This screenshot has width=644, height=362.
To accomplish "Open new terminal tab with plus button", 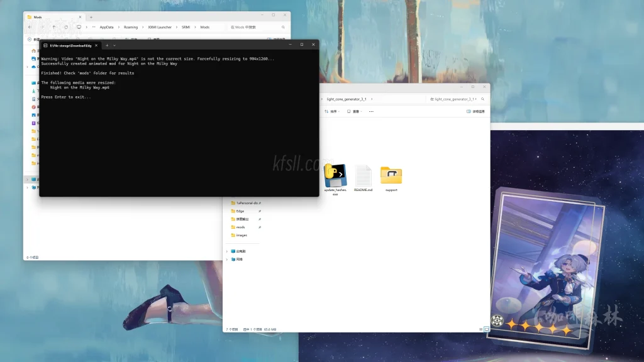I will click(107, 45).
